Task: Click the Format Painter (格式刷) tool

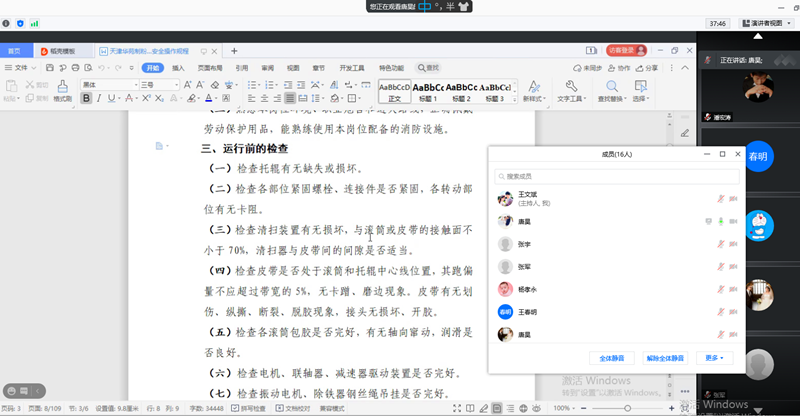Action: point(62,92)
